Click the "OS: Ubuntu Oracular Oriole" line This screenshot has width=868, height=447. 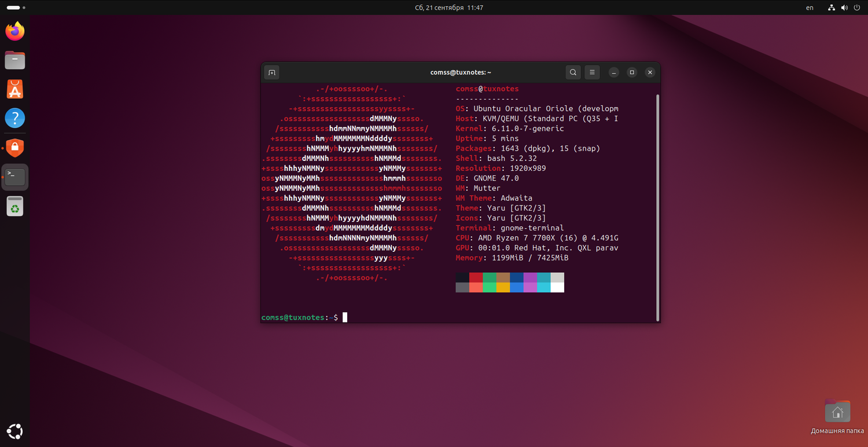537,109
